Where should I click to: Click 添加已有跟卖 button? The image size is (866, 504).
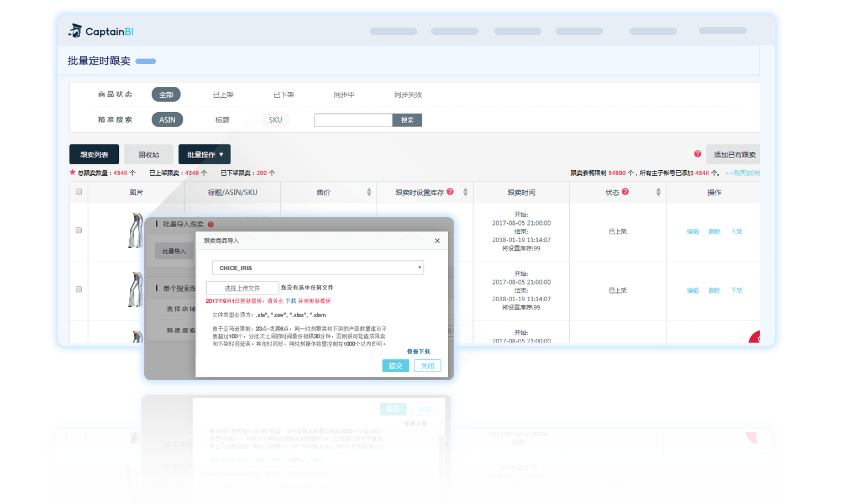click(734, 154)
